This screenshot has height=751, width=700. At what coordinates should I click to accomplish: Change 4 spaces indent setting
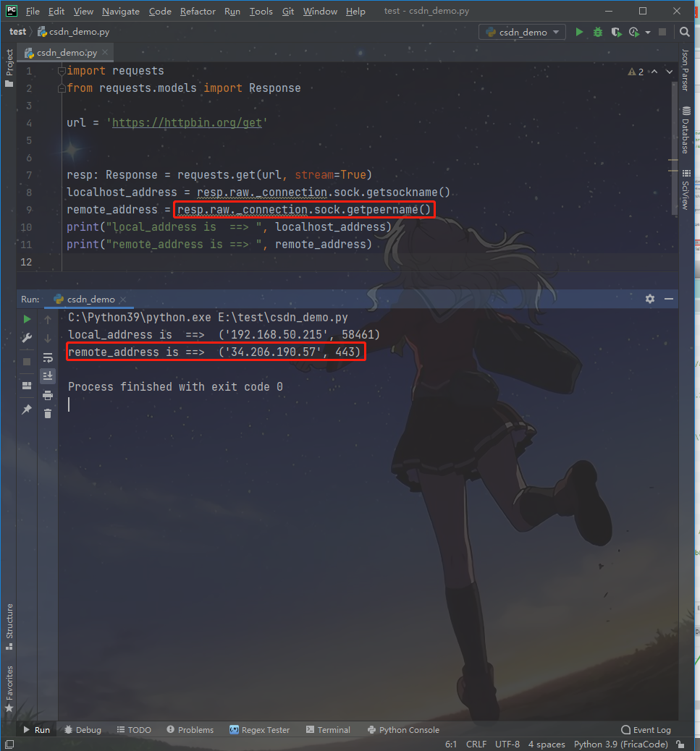coord(547,744)
